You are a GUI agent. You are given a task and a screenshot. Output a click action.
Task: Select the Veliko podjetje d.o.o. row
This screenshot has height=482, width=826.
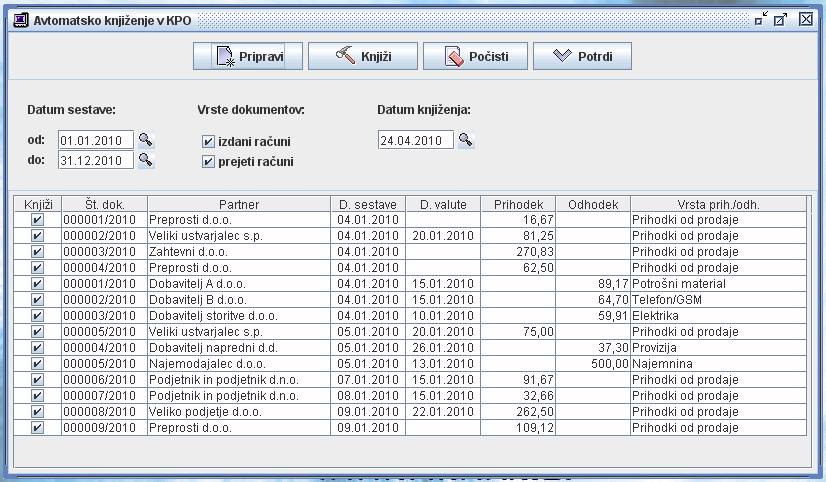point(238,412)
